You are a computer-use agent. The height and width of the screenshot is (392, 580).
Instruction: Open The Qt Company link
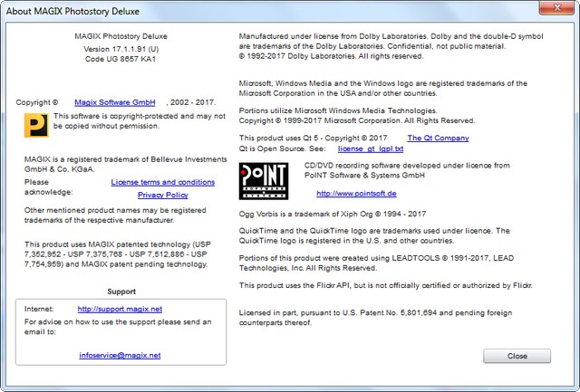click(x=439, y=138)
